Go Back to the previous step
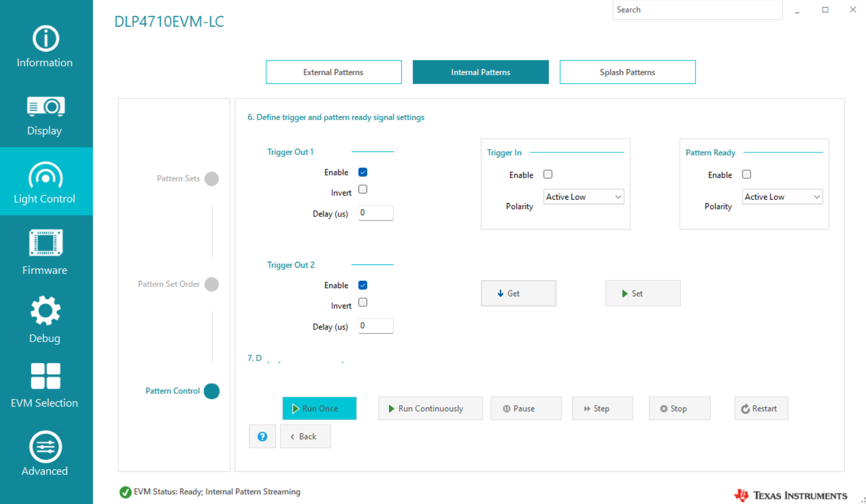This screenshot has height=504, width=866. coord(305,436)
